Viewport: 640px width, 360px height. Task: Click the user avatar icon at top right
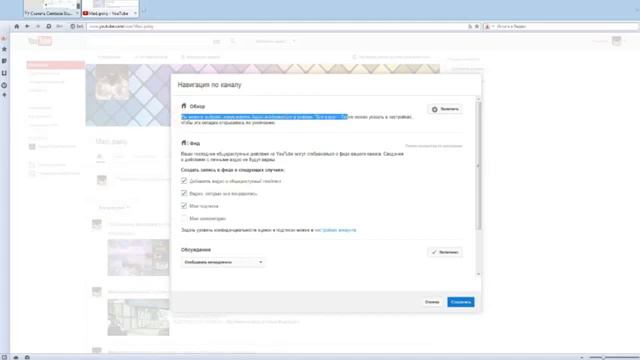pos(616,41)
